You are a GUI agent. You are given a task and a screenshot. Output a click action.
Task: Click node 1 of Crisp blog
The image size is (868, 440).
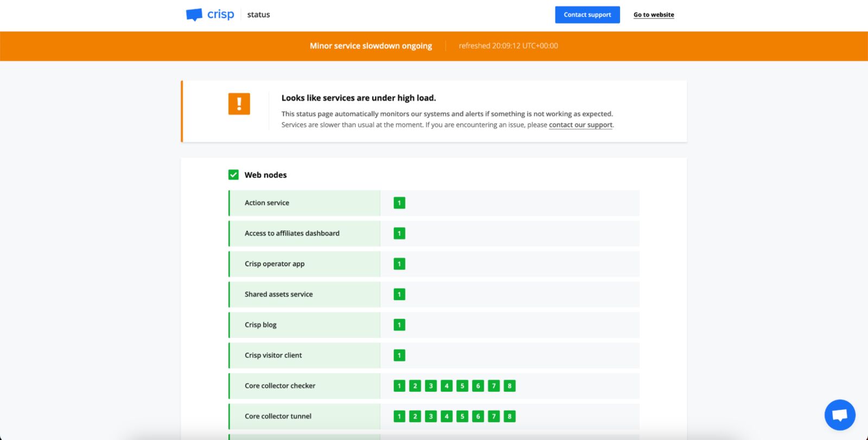399,325
